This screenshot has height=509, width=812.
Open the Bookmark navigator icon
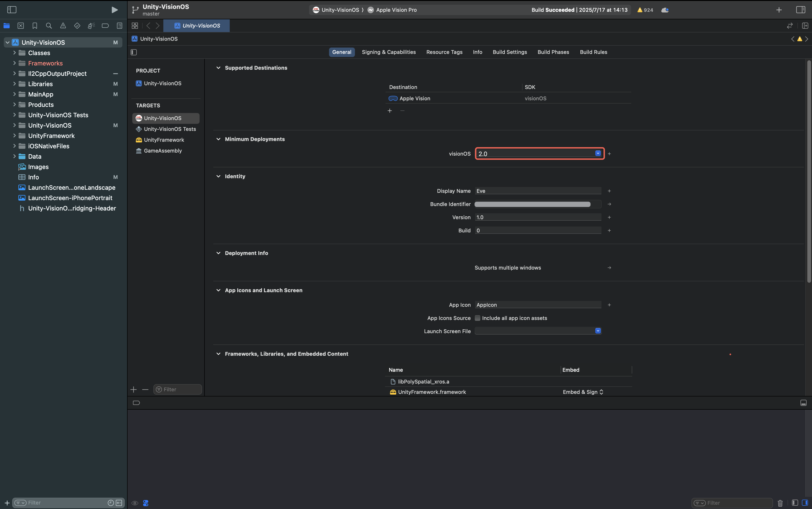click(35, 26)
